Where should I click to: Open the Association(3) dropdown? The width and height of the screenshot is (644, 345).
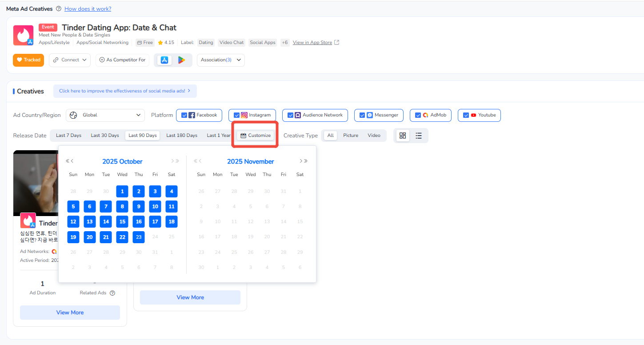(x=220, y=60)
